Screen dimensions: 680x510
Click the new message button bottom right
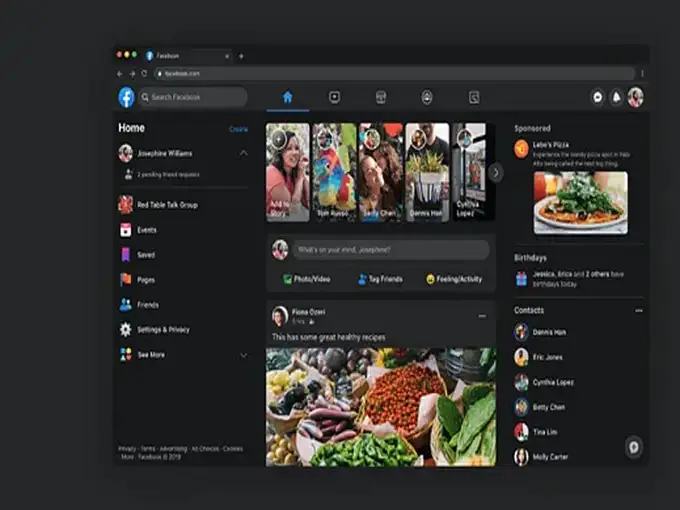point(633,447)
